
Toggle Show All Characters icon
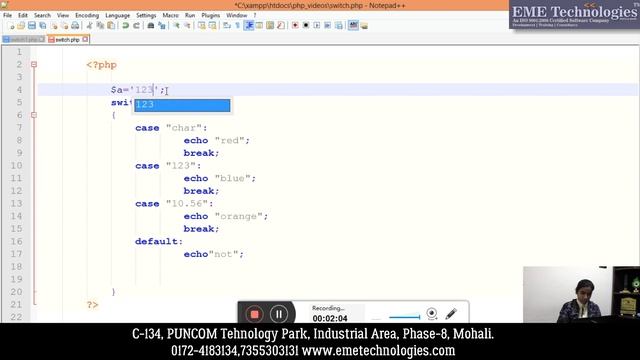(x=238, y=26)
